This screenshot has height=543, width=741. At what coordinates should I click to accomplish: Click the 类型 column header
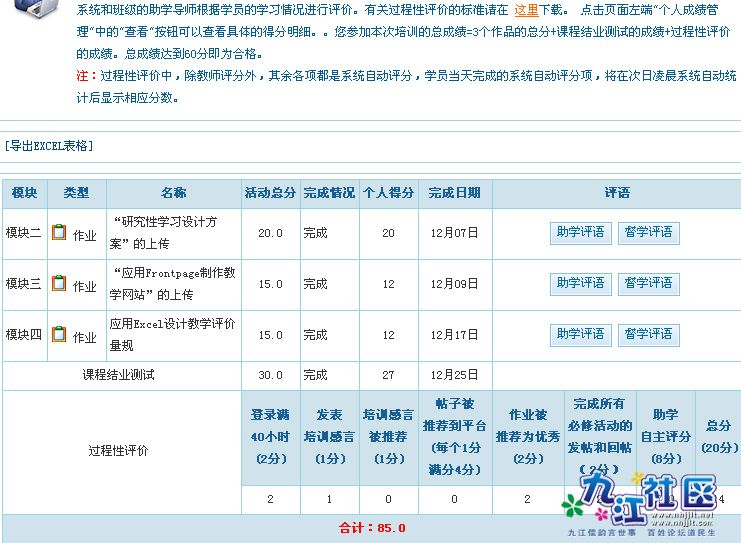77,193
